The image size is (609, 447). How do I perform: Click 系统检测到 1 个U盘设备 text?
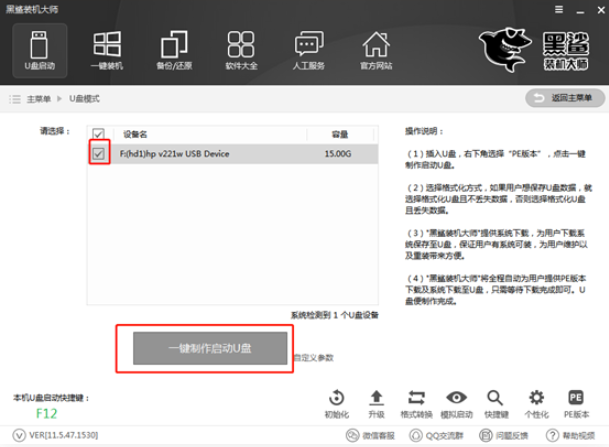(x=335, y=315)
